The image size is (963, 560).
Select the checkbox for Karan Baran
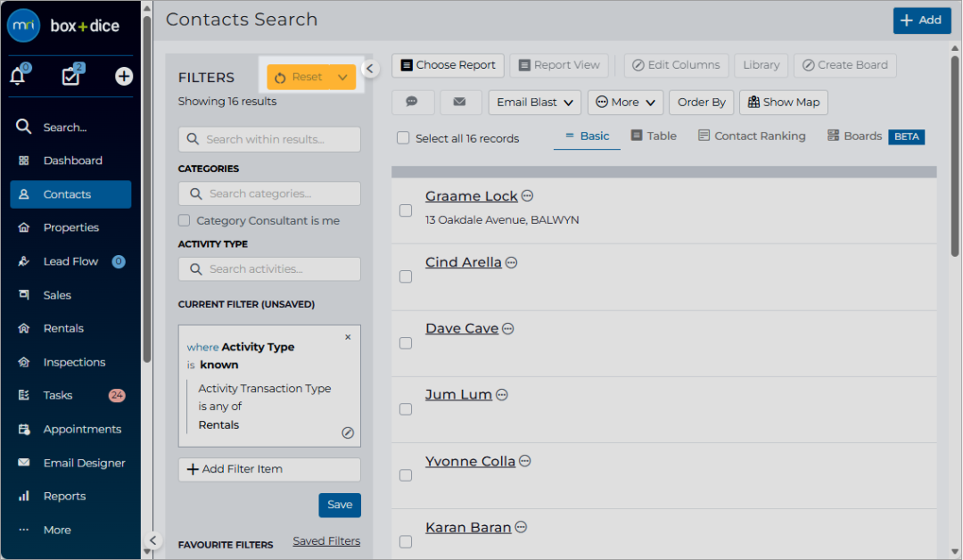[406, 542]
